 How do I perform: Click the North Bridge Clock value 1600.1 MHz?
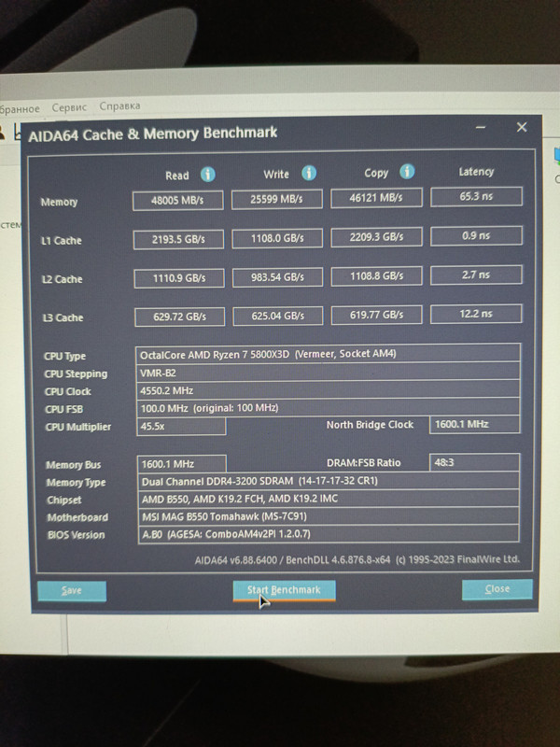474,424
